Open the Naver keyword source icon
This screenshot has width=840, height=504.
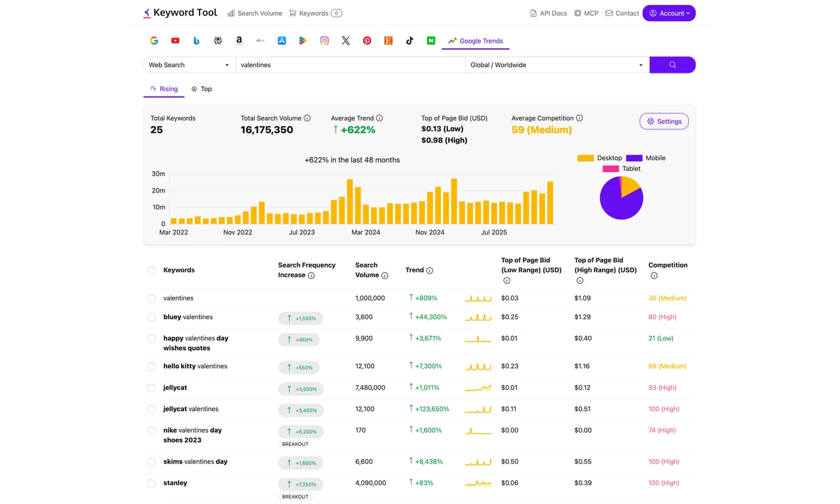(x=431, y=41)
